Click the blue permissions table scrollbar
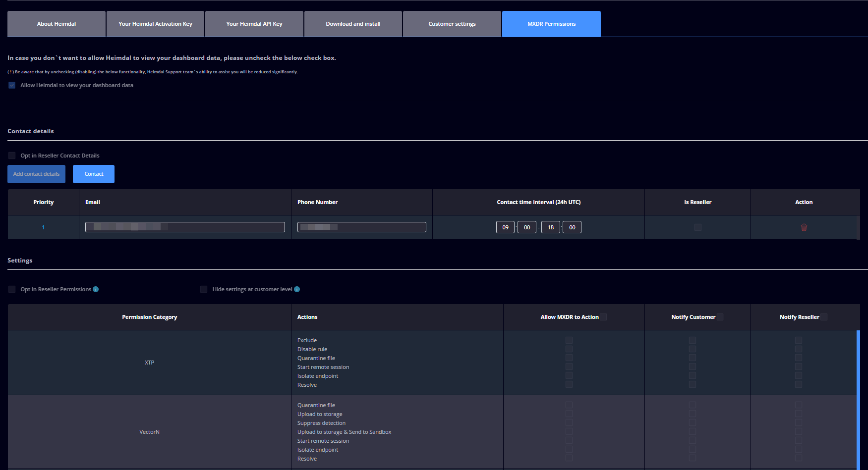 point(858,400)
